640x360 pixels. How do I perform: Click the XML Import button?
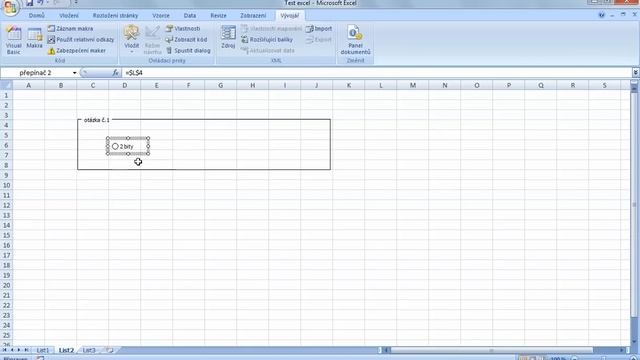coord(319,29)
